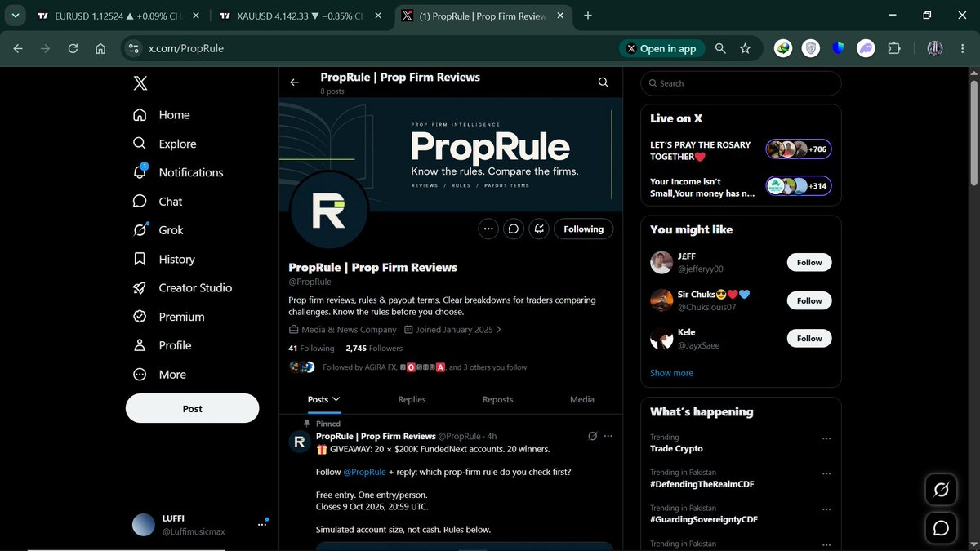Click the X logo in the sidebar
The image size is (980, 551).
tap(140, 83)
